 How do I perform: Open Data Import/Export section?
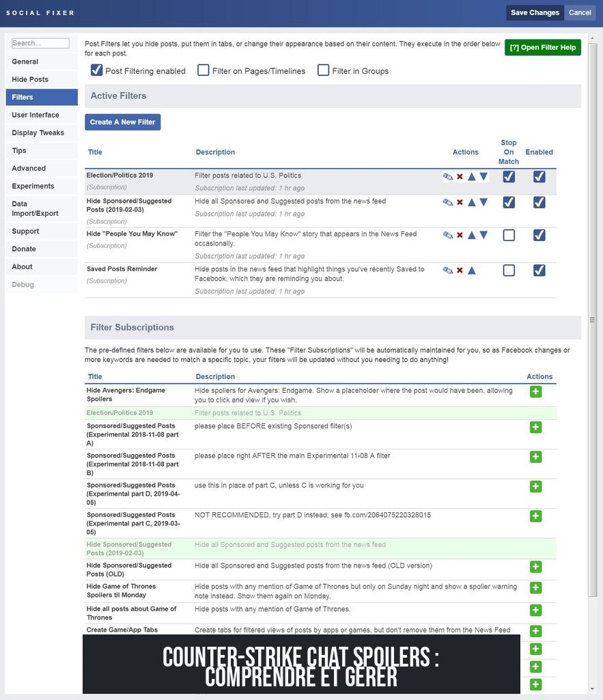[x=42, y=208]
